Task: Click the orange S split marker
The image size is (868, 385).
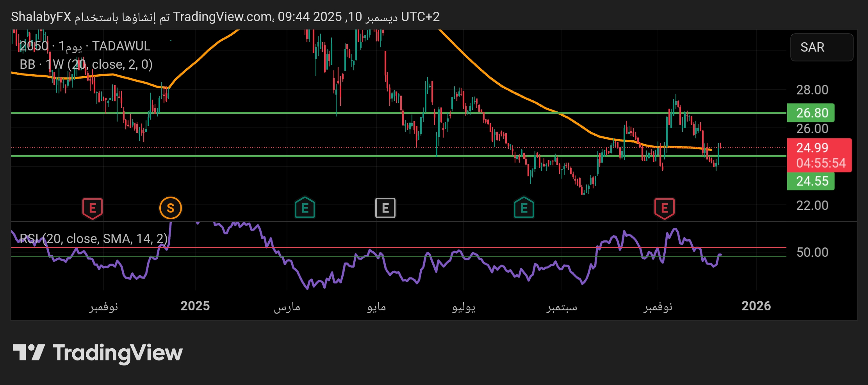Action: (x=171, y=208)
